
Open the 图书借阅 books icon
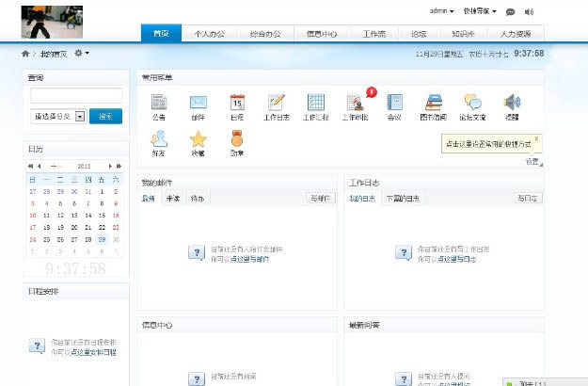point(434,104)
